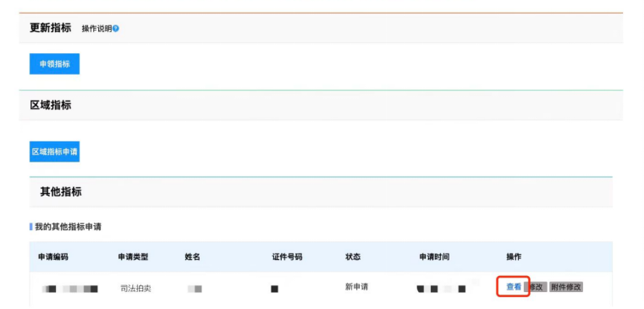Click the 申请时间 column header
Screen dimensions: 644x309
[434, 257]
